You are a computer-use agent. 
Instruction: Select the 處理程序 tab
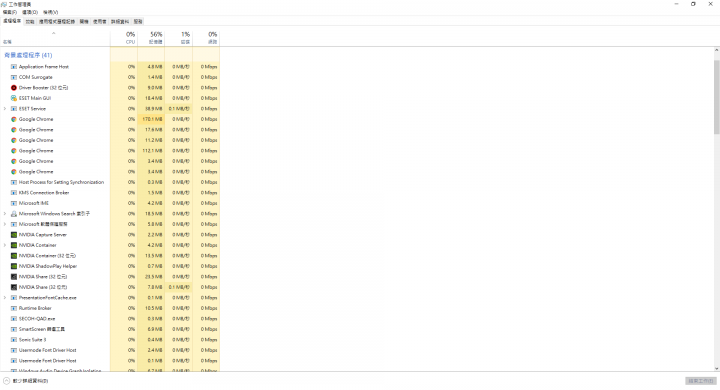(x=12, y=21)
